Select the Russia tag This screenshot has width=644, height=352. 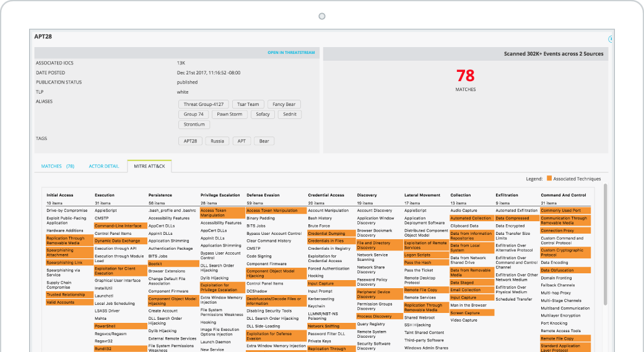[217, 141]
